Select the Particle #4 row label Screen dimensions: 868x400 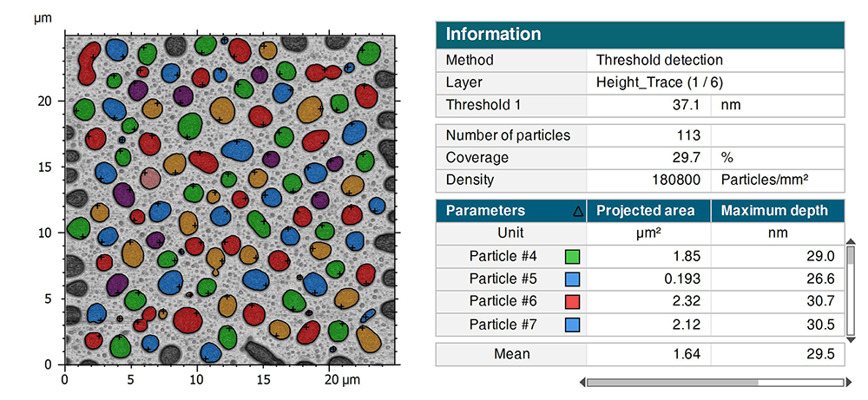click(503, 257)
